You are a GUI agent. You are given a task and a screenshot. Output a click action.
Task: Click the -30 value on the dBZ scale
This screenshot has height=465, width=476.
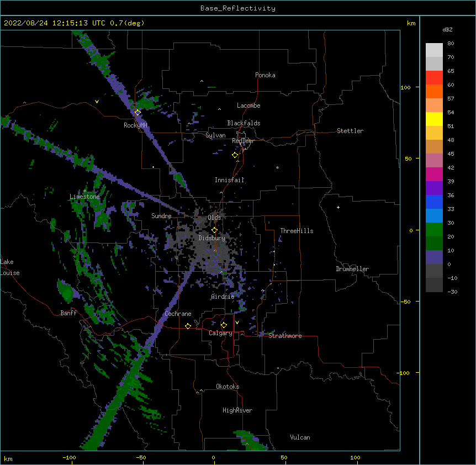coord(452,292)
